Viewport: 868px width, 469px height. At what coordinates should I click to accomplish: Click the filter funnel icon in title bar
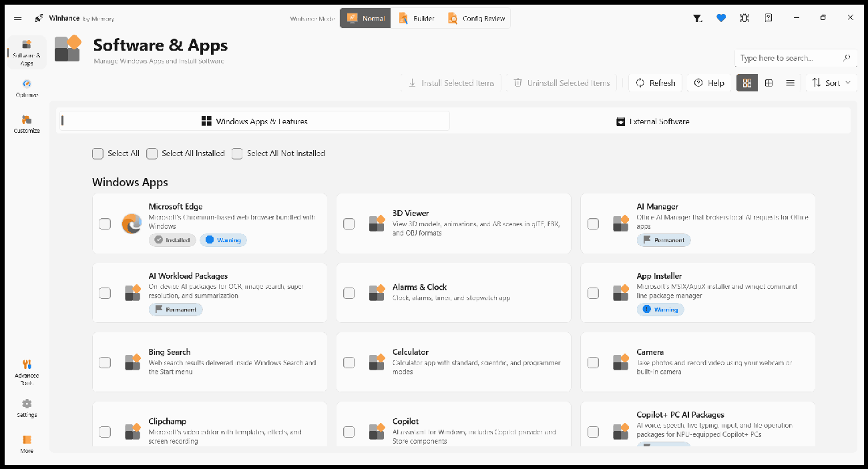(698, 18)
